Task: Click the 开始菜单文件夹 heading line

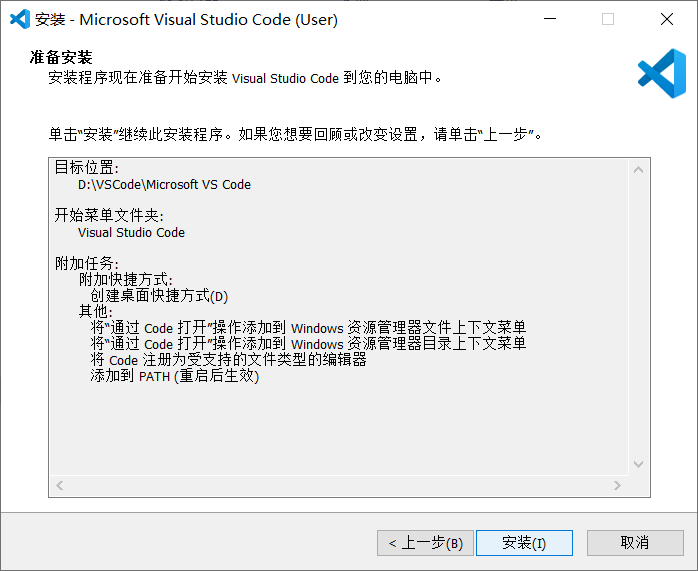Action: [x=110, y=216]
